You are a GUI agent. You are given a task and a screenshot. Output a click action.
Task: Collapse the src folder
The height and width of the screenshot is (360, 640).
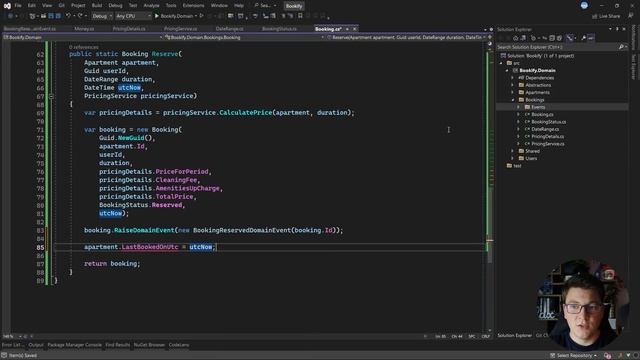pyautogui.click(x=501, y=63)
